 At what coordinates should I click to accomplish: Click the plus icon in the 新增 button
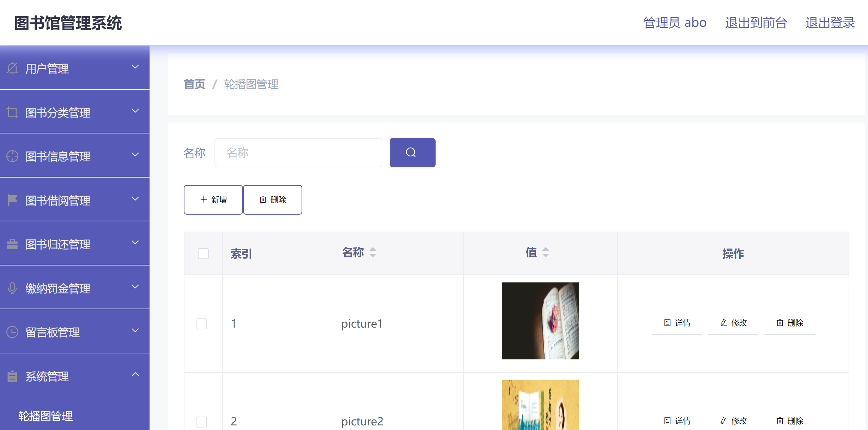pyautogui.click(x=204, y=199)
